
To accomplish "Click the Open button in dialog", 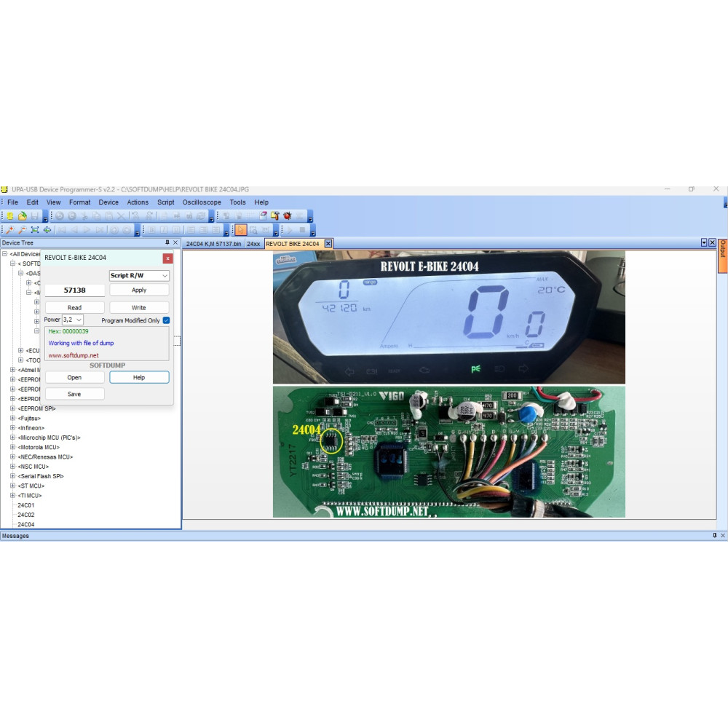I will (74, 377).
